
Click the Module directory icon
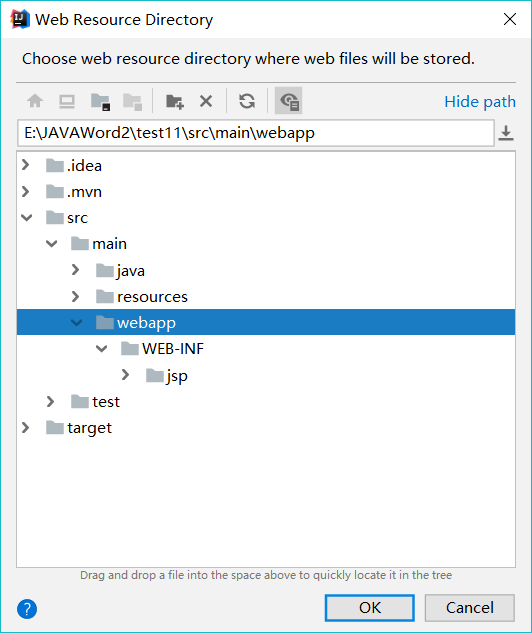coord(132,101)
